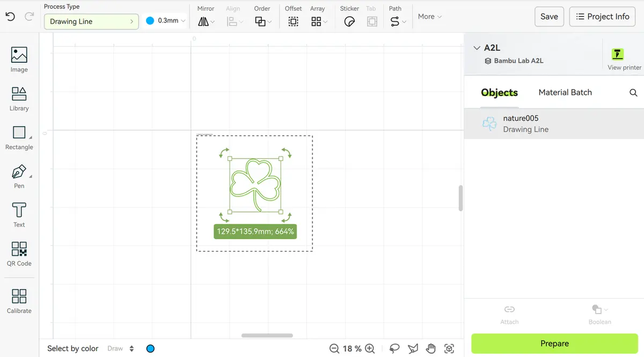The width and height of the screenshot is (644, 357).
Task: Select the nature005 object row
Action: click(554, 124)
